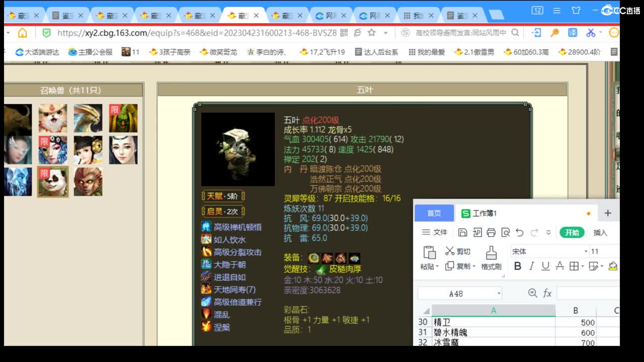This screenshot has width=644, height=362.
Task: Click the 高级分裂攻击 skill icon
Action: point(206,252)
